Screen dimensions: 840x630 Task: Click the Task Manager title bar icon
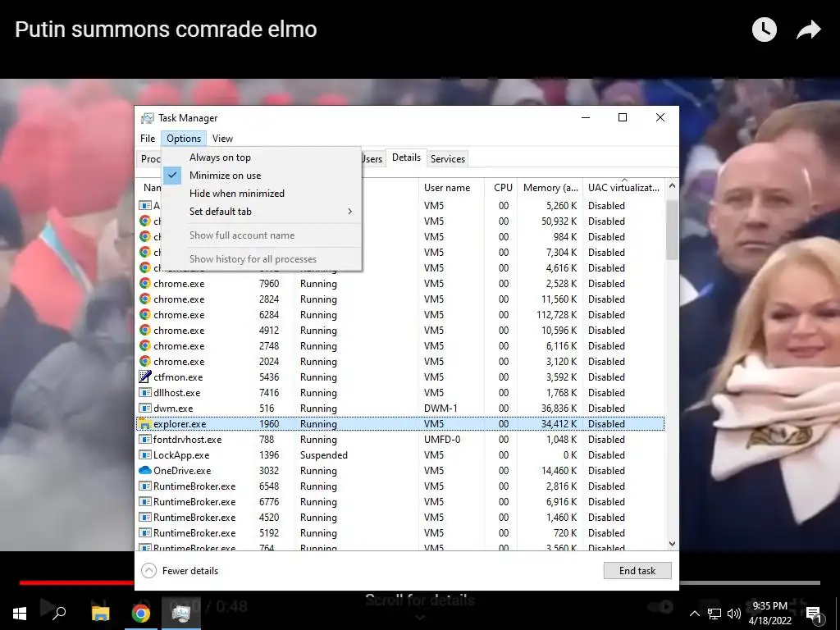[148, 118]
